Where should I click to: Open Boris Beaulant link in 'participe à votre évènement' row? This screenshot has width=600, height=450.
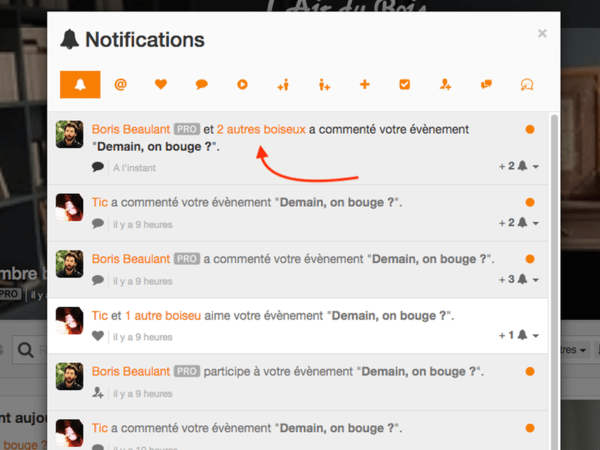click(131, 372)
